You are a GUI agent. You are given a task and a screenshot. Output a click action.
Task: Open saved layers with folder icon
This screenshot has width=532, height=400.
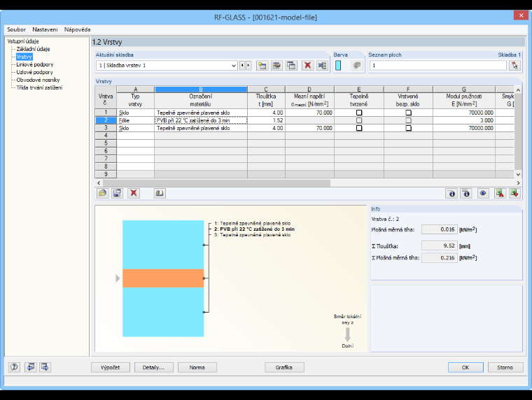[x=102, y=193]
